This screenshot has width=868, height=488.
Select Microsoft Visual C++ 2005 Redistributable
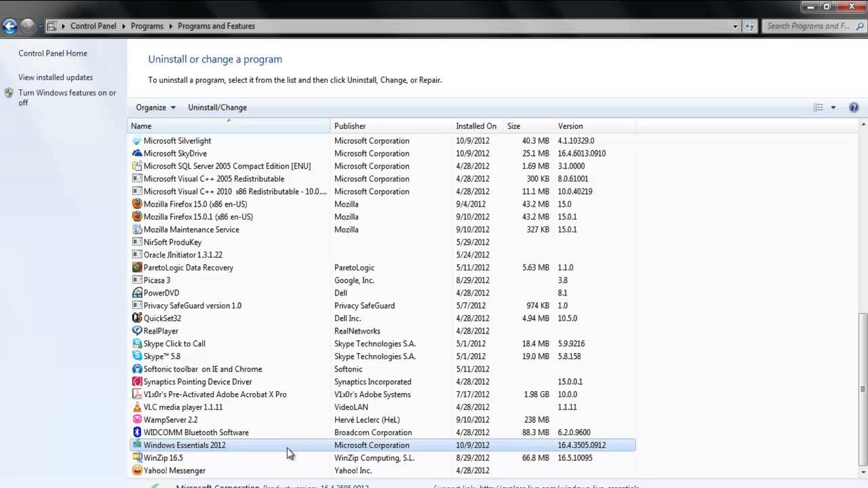tap(382, 179)
